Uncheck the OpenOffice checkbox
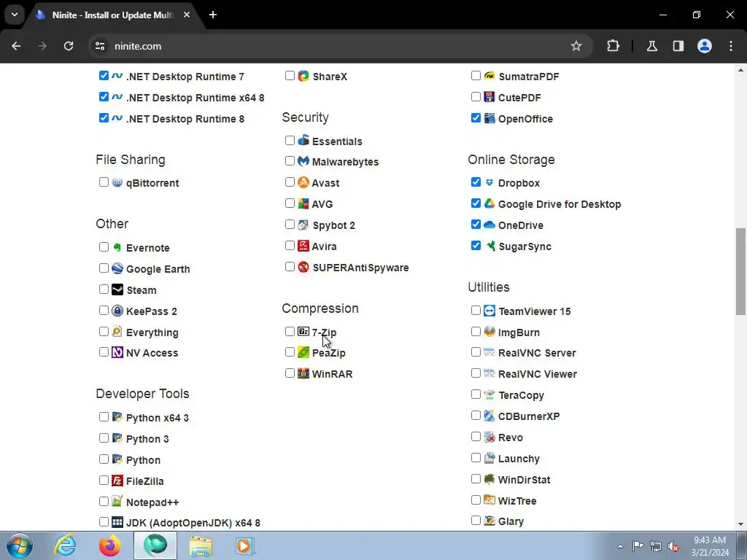 (x=476, y=117)
